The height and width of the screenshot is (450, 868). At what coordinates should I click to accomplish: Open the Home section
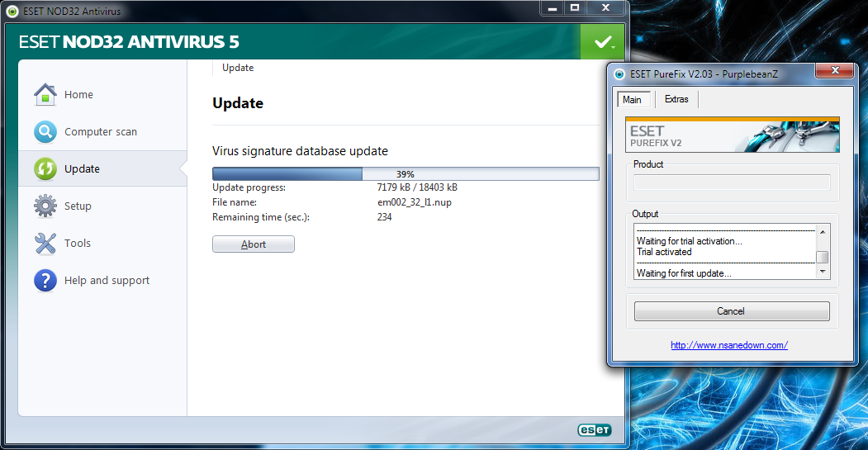(78, 95)
